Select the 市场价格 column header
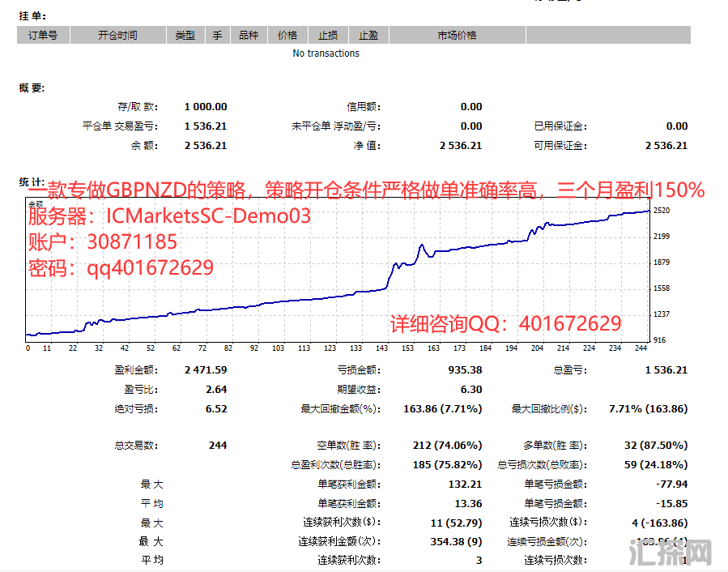 click(457, 35)
